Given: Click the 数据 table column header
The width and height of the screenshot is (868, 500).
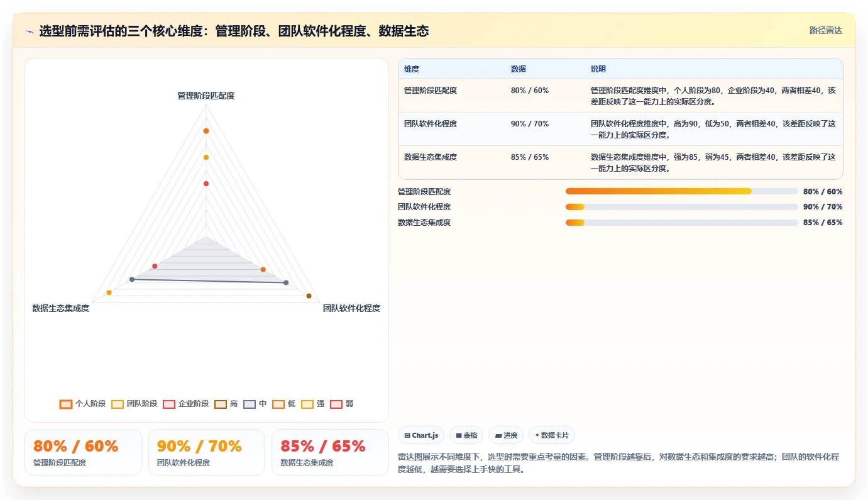Looking at the screenshot, I should tap(519, 69).
